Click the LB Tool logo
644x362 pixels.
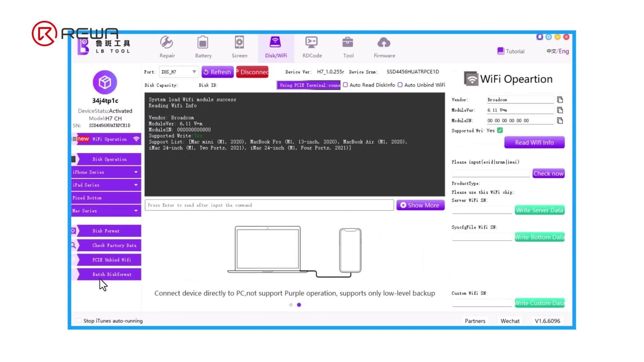104,46
